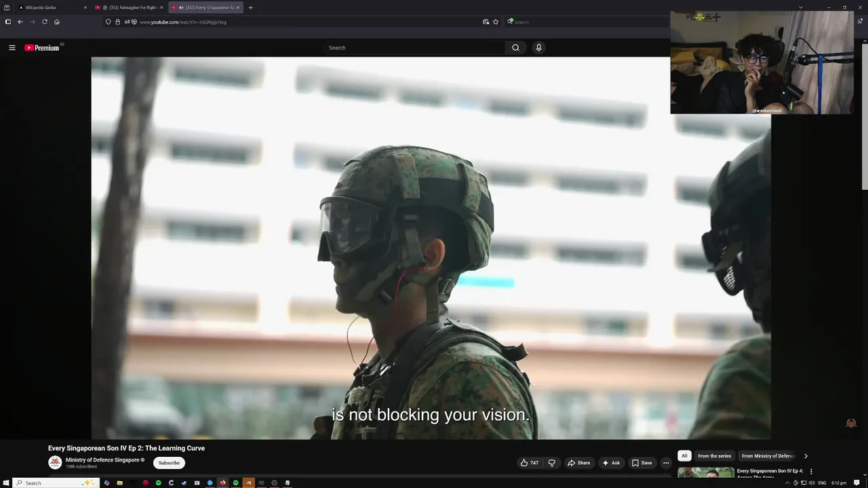Open the YouTube hamburger guide menu

pos(12,47)
